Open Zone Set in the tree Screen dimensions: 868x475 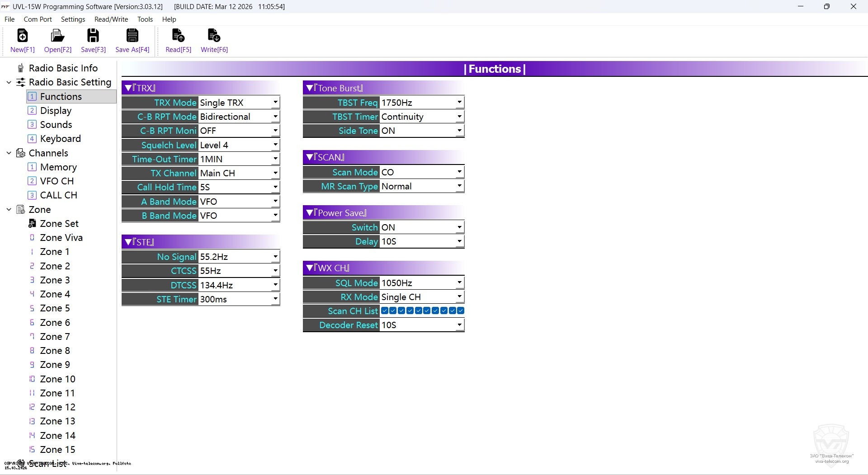[59, 224]
